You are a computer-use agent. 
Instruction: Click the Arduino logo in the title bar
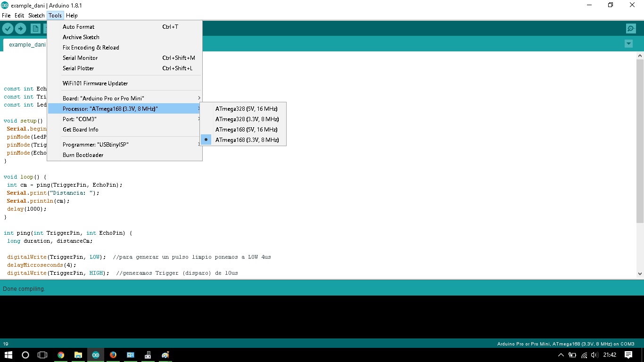click(x=5, y=5)
